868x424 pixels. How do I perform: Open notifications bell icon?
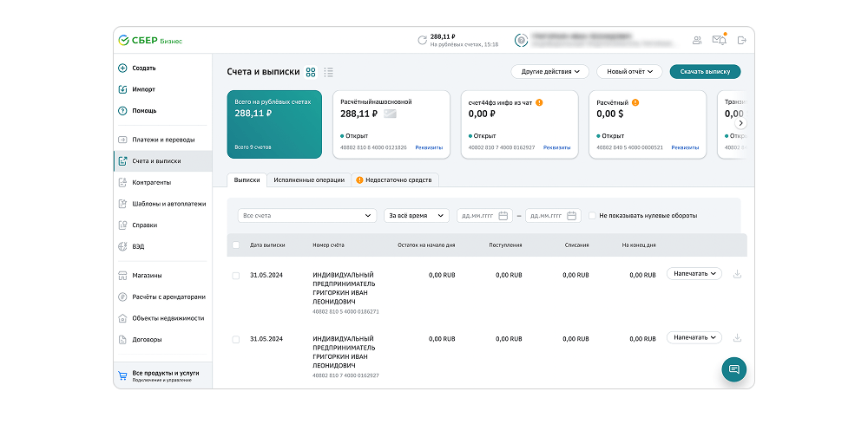[720, 39]
